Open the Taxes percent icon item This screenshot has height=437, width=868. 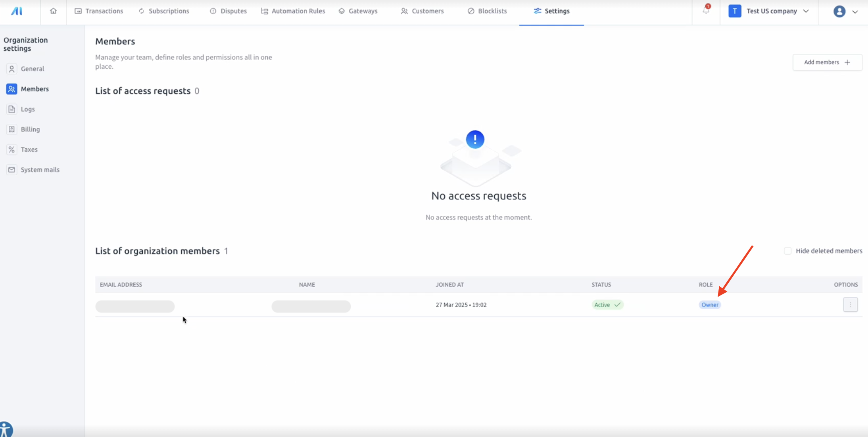tap(12, 149)
